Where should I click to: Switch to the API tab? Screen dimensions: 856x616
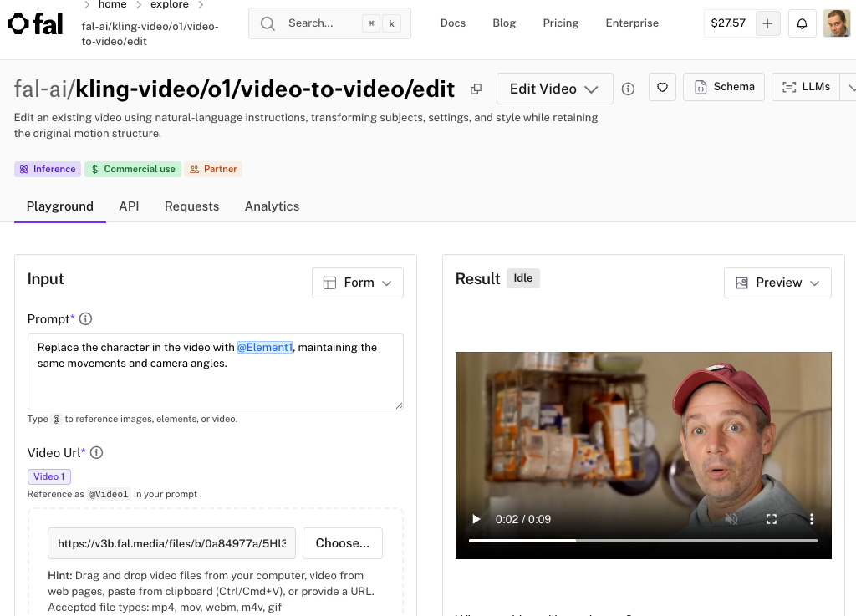point(129,206)
